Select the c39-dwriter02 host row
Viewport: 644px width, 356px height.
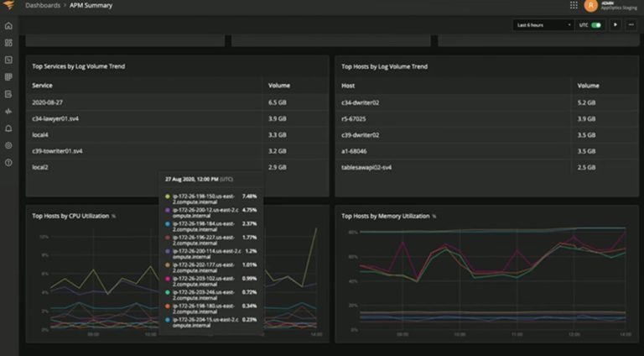click(x=486, y=135)
